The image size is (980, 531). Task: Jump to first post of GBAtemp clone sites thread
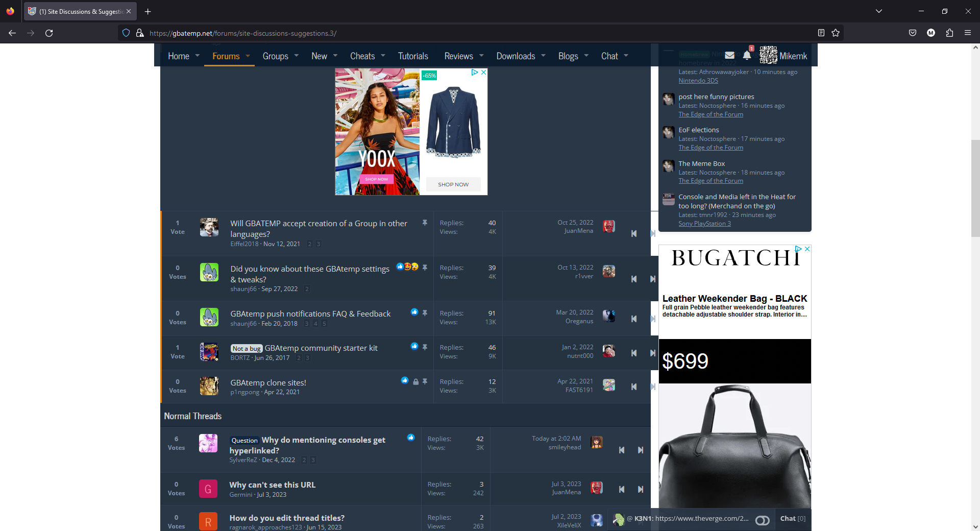634,387
